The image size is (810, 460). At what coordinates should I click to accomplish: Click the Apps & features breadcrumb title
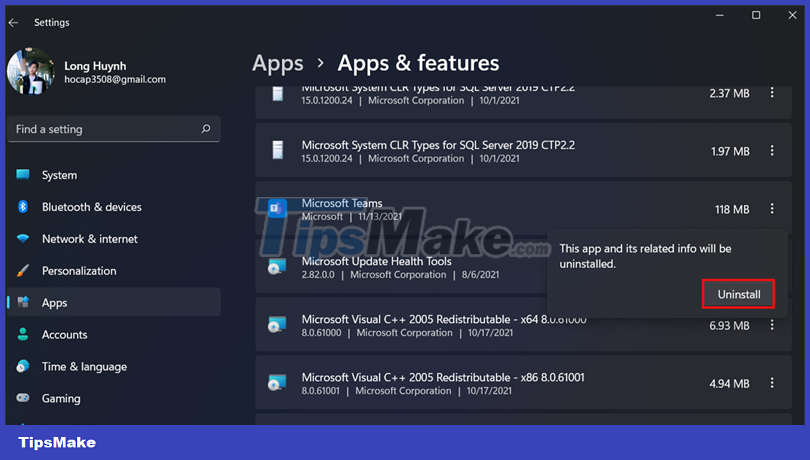(x=418, y=63)
